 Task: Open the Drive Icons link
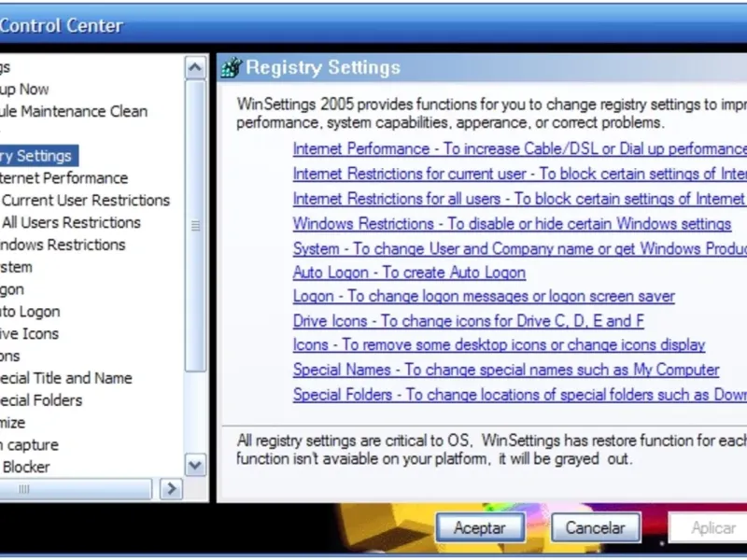[x=469, y=321]
